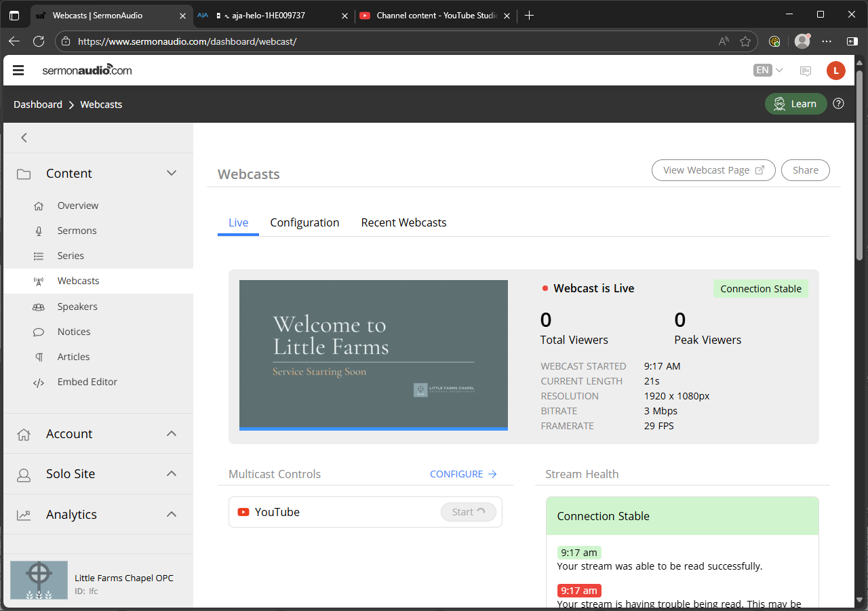Refresh the page with the reload icon

tap(39, 41)
